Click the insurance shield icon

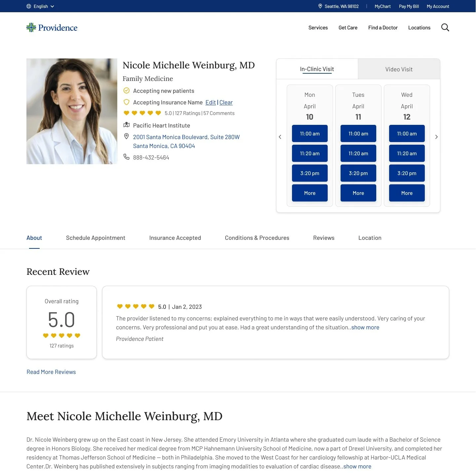tap(126, 102)
